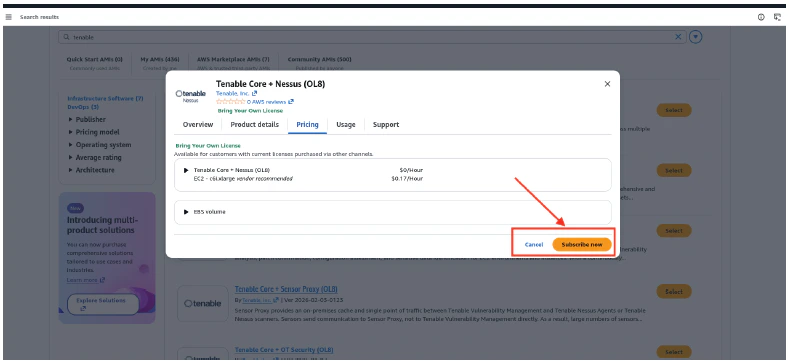
Task: Click the Explore Solutions button
Action: pyautogui.click(x=103, y=304)
